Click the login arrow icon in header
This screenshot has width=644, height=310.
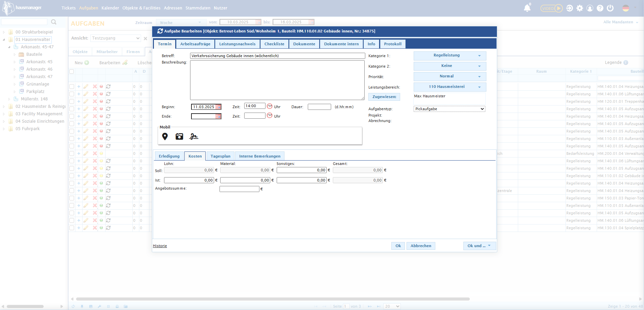pyautogui.click(x=570, y=8)
